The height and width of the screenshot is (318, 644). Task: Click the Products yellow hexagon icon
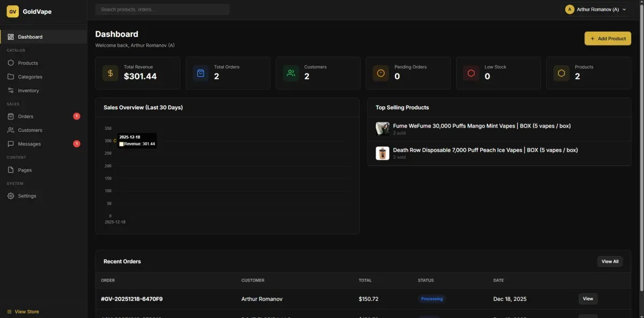[561, 73]
